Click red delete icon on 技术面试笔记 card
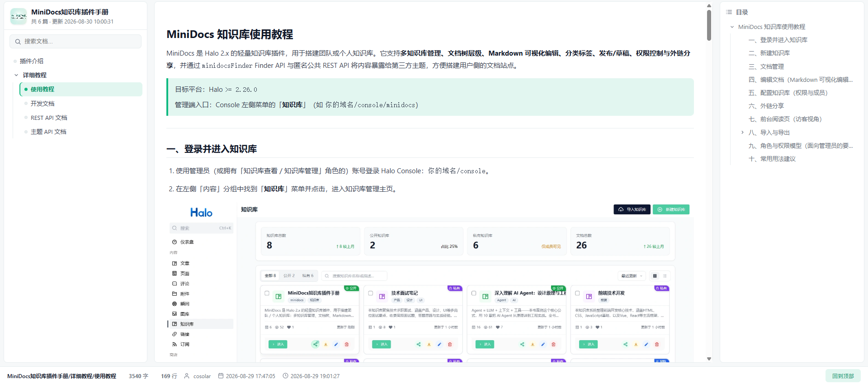Viewport: 868px width, 384px height. point(450,344)
